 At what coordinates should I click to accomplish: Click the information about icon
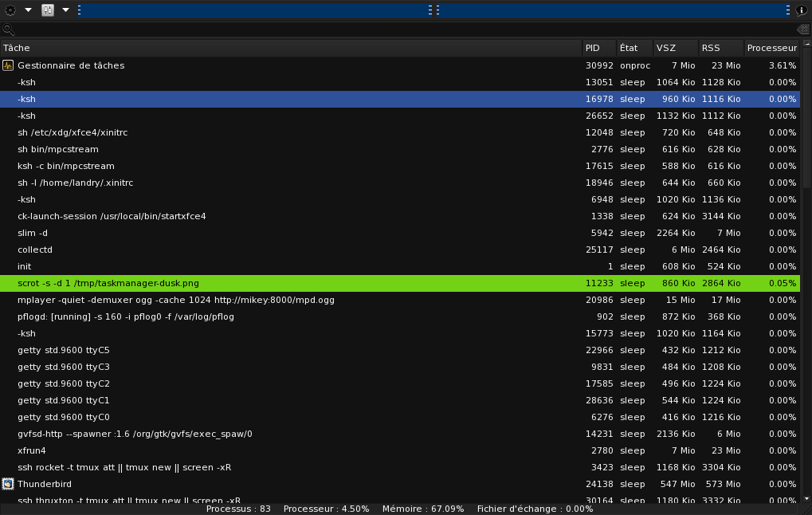tap(802, 10)
